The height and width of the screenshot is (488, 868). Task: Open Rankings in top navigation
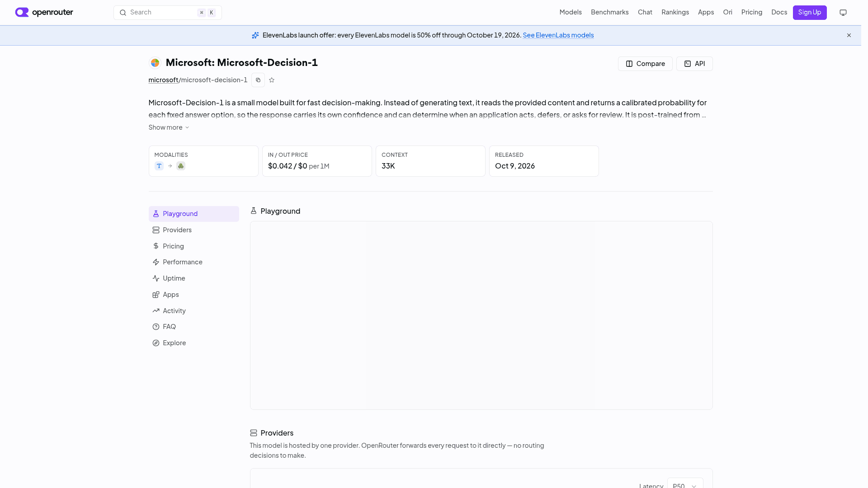pyautogui.click(x=675, y=12)
